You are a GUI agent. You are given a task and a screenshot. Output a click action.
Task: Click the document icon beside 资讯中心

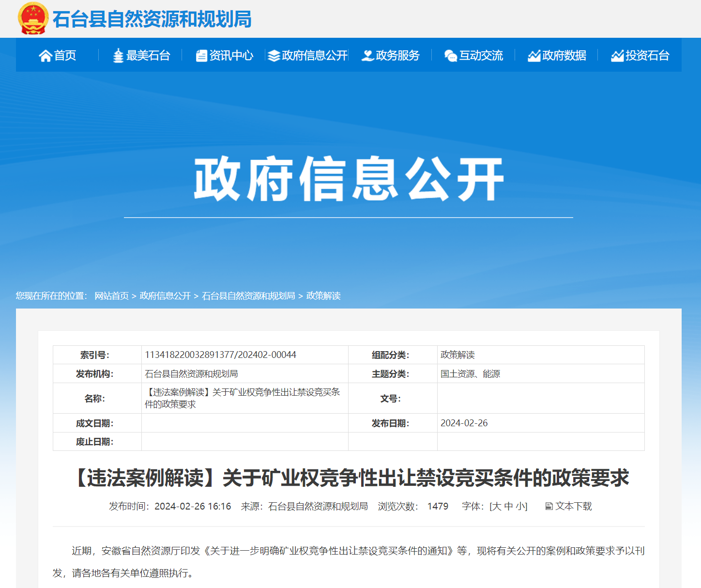point(201,56)
